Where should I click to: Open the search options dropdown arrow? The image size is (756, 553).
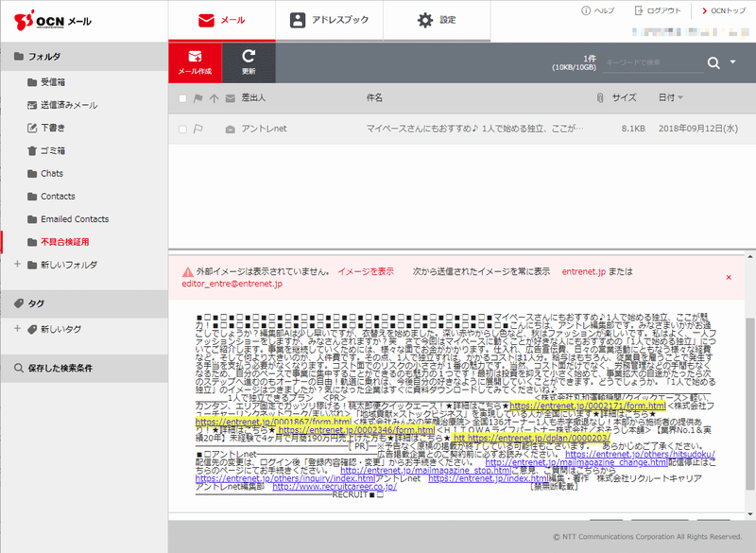click(733, 62)
